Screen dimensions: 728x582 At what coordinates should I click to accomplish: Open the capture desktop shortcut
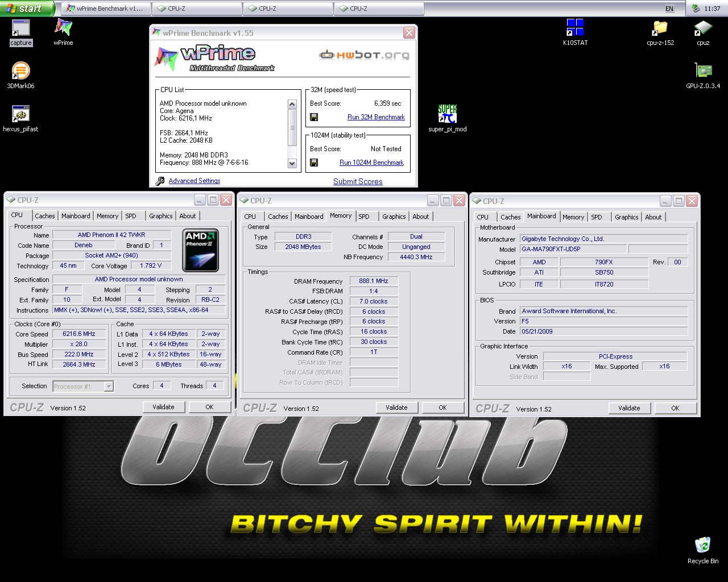21,32
